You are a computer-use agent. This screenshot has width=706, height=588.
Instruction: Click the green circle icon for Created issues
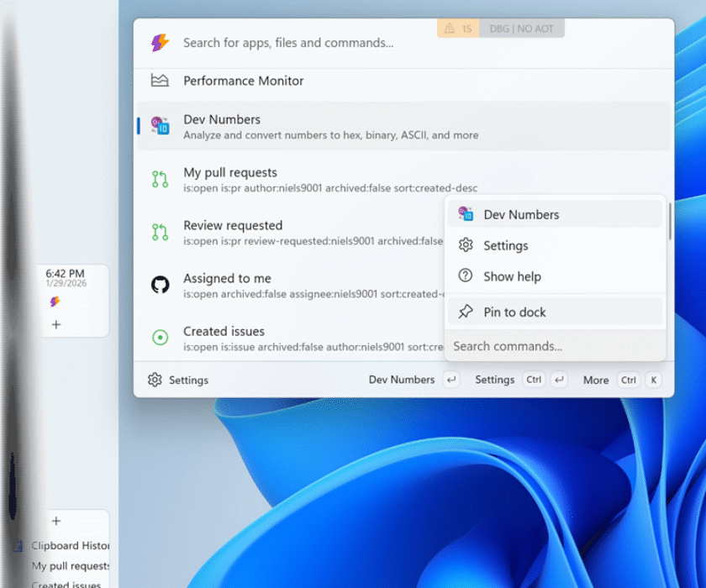pyautogui.click(x=160, y=338)
